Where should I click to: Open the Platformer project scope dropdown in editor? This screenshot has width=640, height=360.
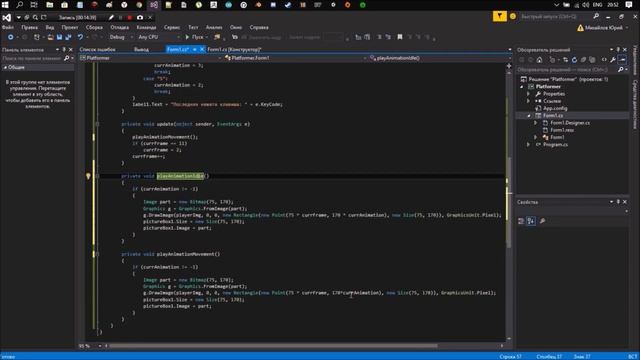click(x=151, y=58)
